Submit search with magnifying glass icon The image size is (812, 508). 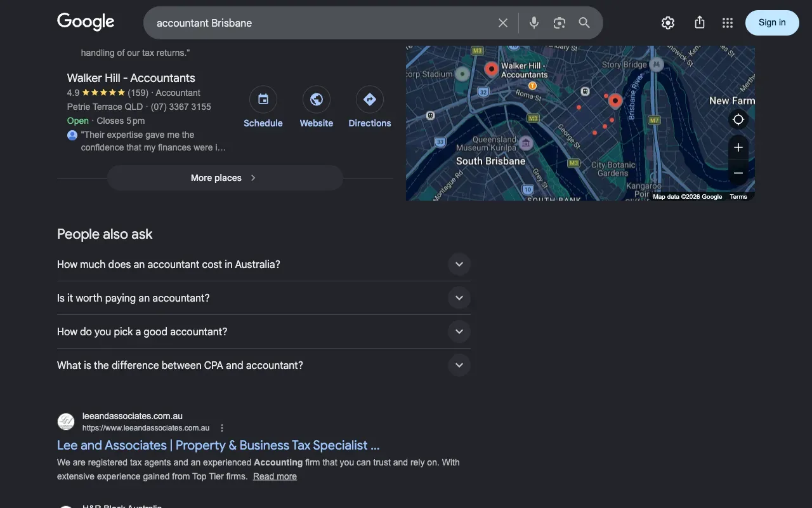pyautogui.click(x=584, y=23)
